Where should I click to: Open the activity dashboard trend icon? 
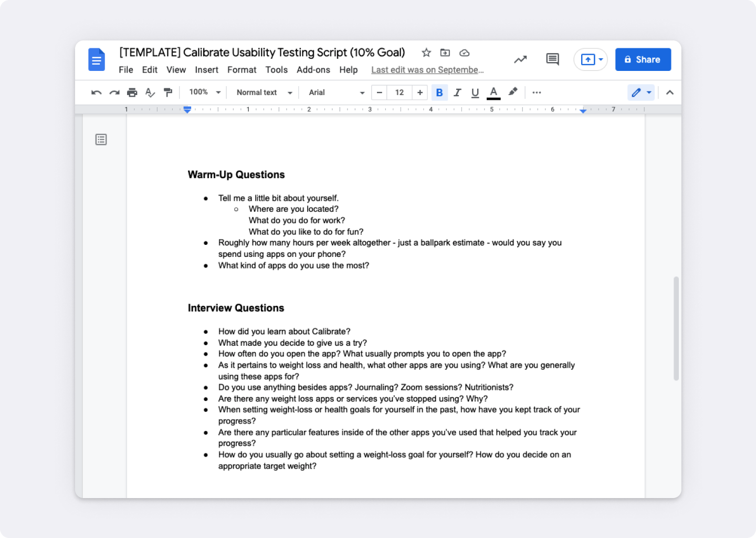pyautogui.click(x=520, y=59)
